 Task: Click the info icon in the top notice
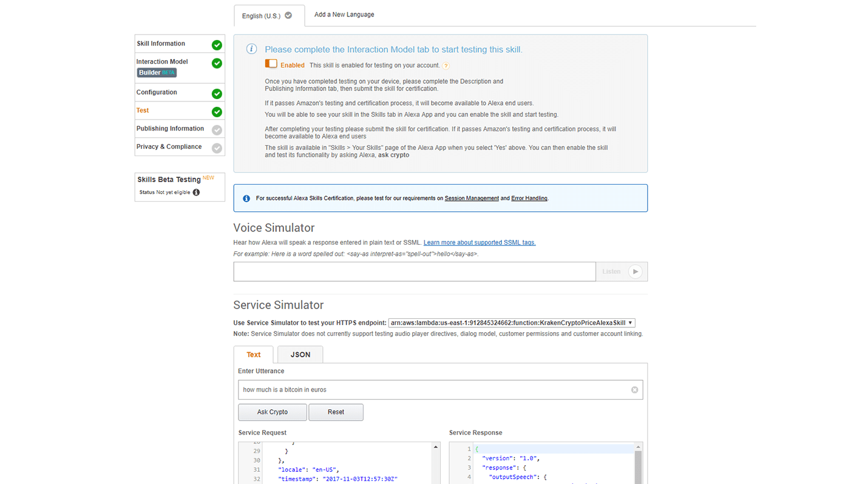coord(251,49)
